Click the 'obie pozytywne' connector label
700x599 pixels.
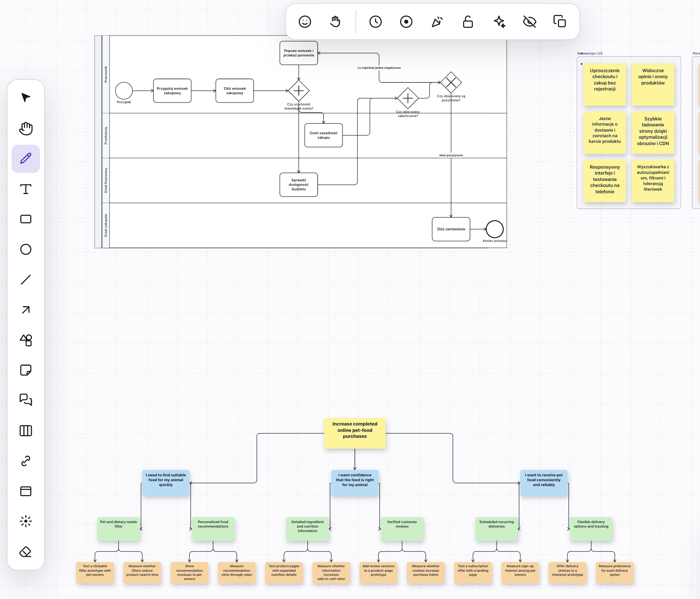451,155
